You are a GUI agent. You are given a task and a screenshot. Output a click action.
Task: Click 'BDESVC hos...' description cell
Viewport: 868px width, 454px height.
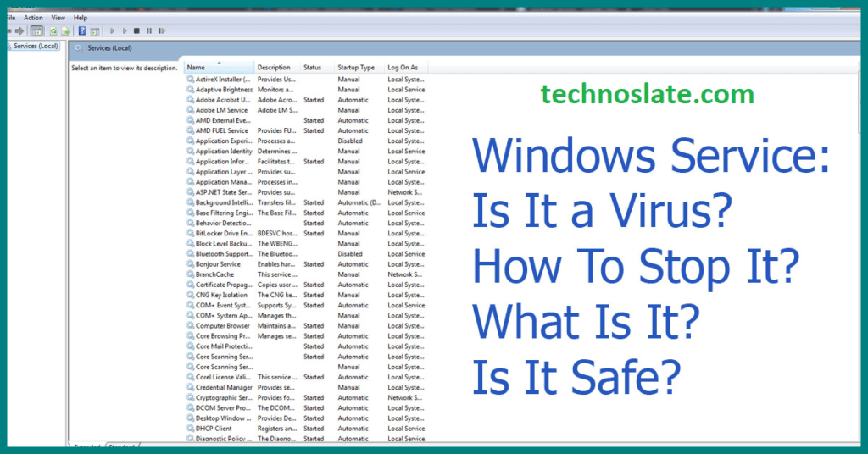(277, 234)
